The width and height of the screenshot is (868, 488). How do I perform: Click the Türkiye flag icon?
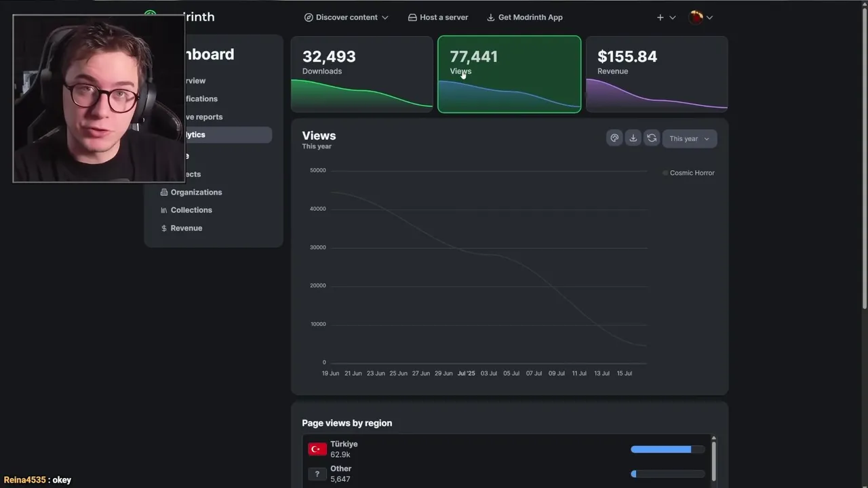(317, 449)
